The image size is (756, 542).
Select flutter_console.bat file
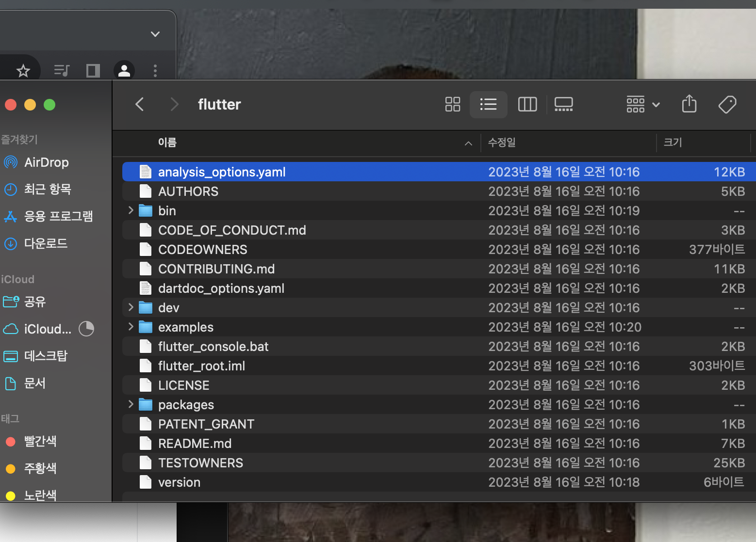click(439, 346)
